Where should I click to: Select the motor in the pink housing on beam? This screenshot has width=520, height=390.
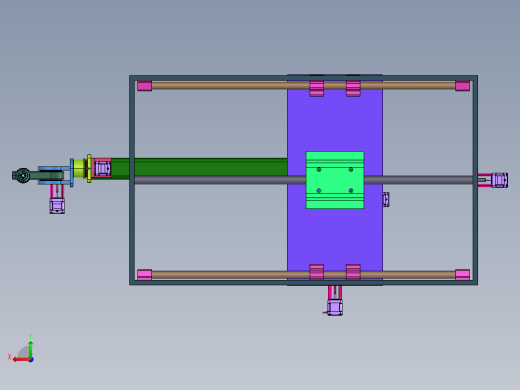(102, 168)
